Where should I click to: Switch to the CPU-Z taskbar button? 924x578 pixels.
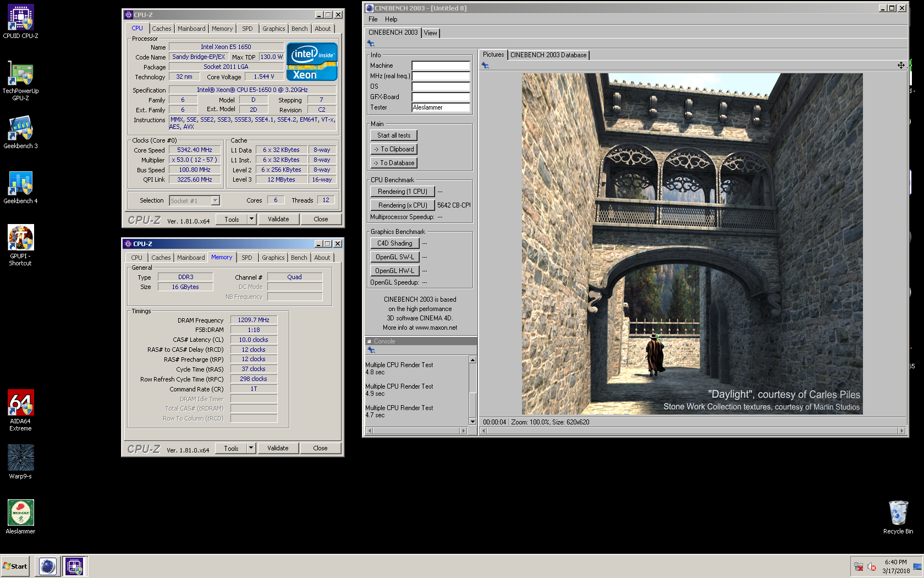tap(74, 566)
